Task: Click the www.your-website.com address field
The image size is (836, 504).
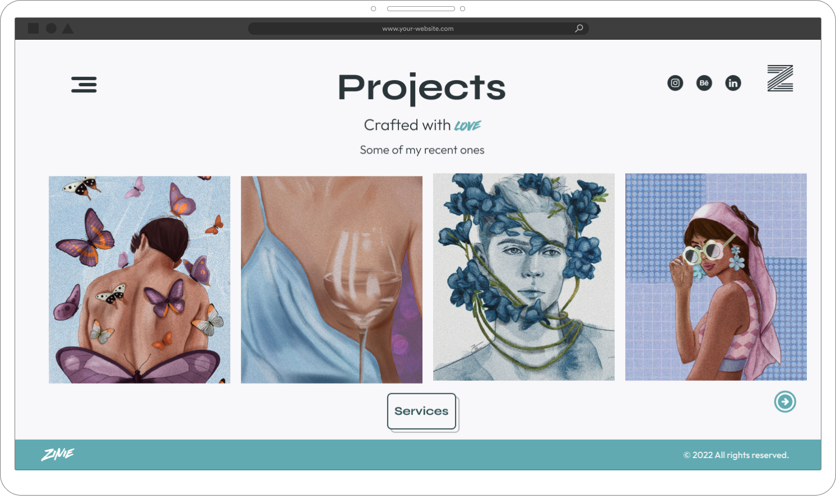Action: [418, 29]
